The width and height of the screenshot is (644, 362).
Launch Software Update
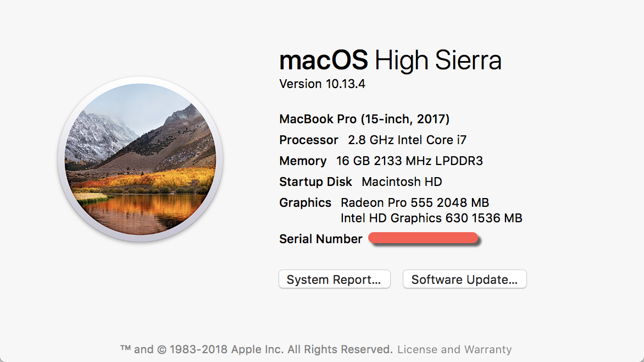pyautogui.click(x=464, y=279)
